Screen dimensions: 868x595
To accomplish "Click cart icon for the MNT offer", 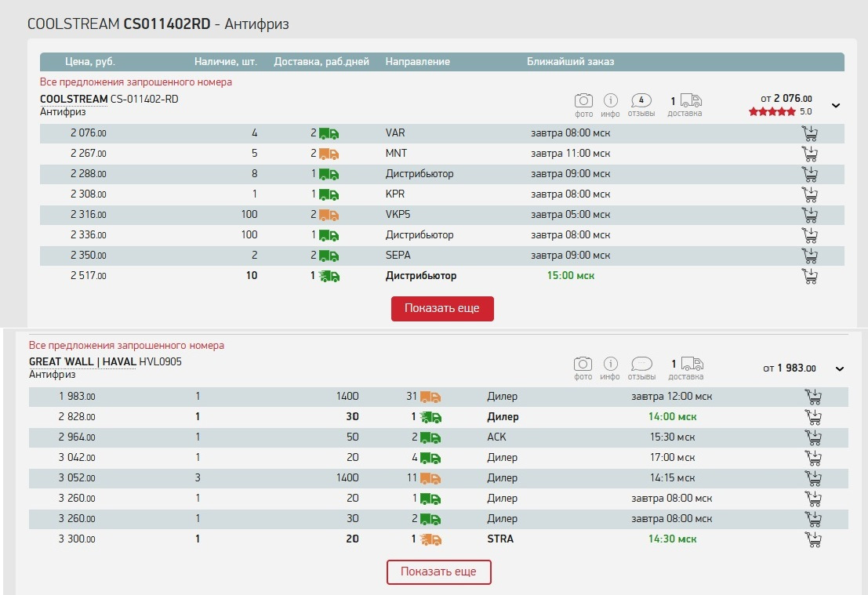I will (810, 154).
